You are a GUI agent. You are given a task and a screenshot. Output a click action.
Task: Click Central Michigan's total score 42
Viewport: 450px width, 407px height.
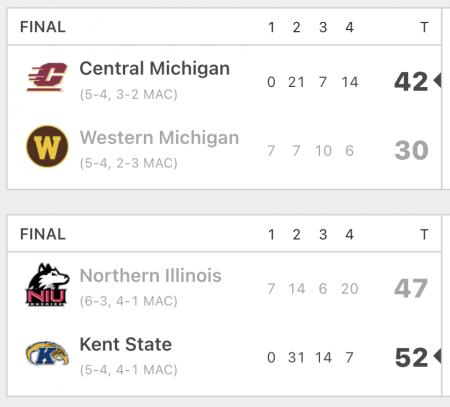click(x=411, y=82)
